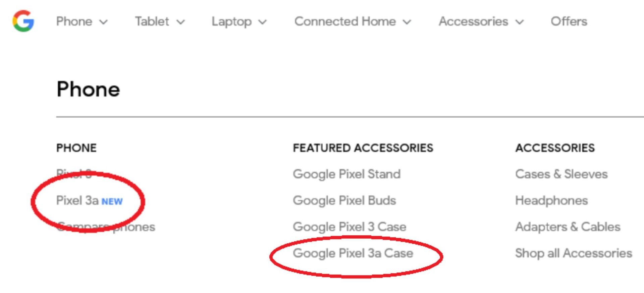Expand the Phone dropdown chevron

[104, 22]
